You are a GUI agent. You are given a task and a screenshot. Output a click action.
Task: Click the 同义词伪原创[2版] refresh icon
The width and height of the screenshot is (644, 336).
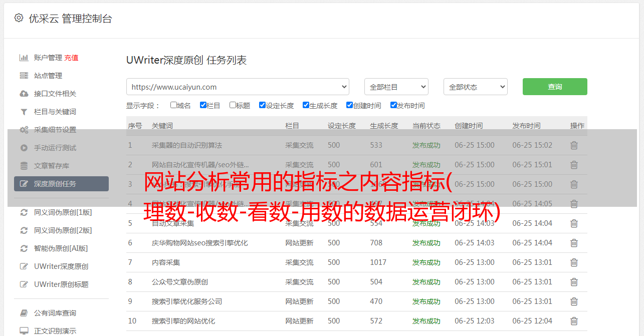coord(24,230)
